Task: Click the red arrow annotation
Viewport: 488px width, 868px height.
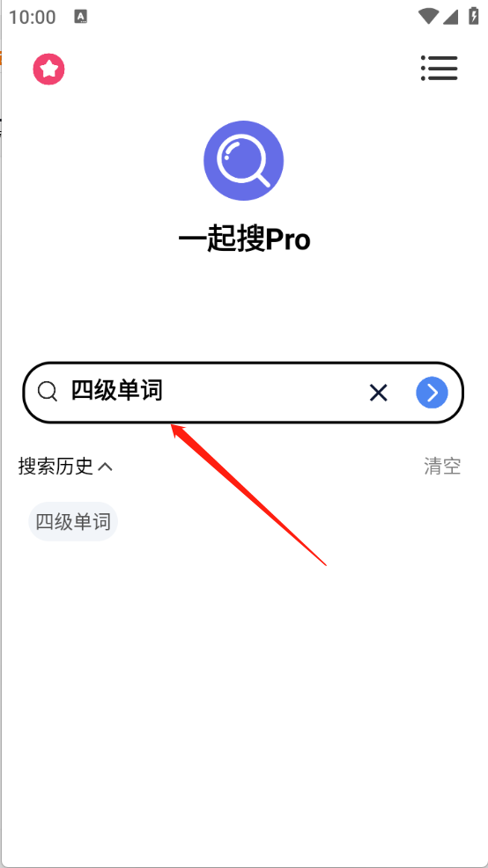Action: tap(248, 495)
